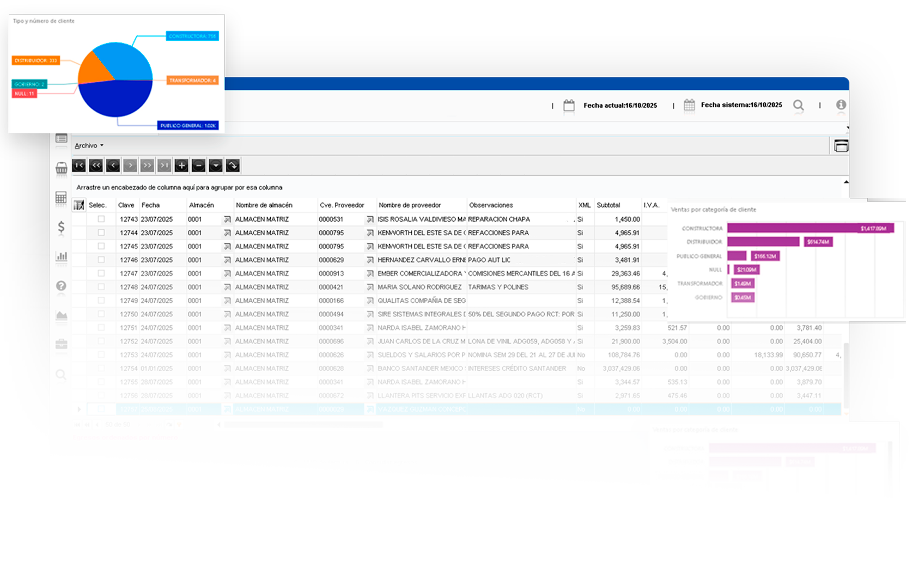The width and height of the screenshot is (919, 588).
Task: Open the shopping basket sidebar module
Action: point(62,168)
